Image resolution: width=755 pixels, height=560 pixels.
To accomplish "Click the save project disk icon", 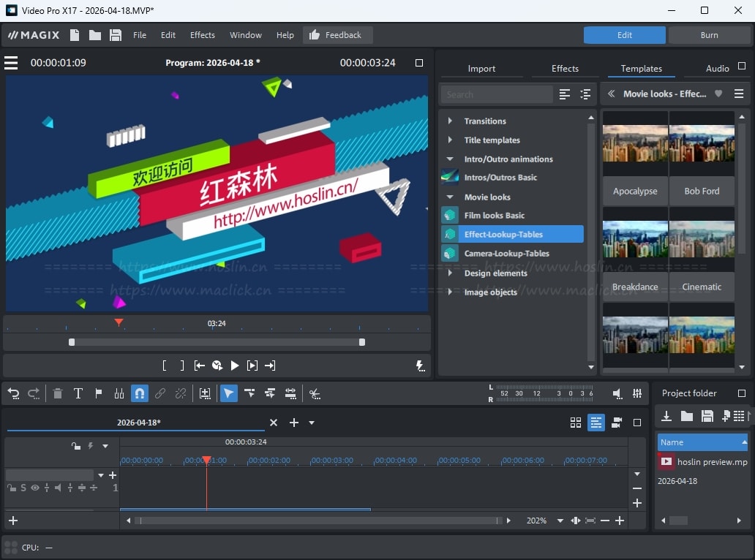I will pos(116,35).
